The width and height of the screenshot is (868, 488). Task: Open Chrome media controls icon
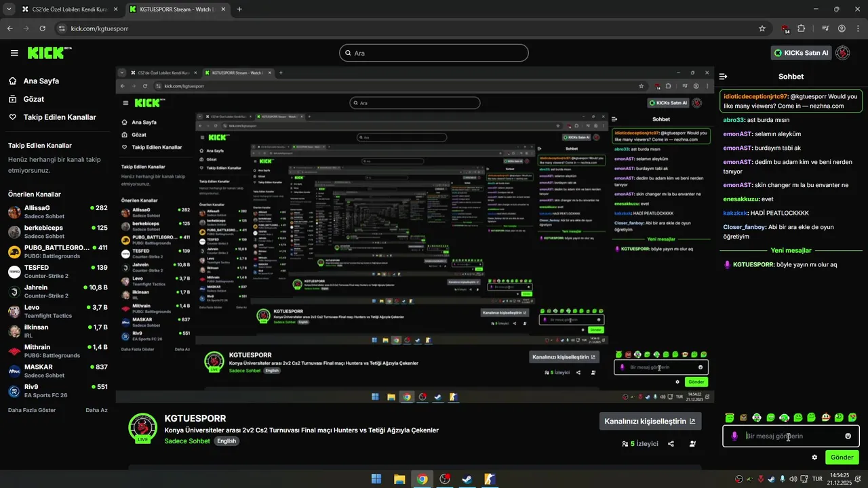(x=825, y=28)
